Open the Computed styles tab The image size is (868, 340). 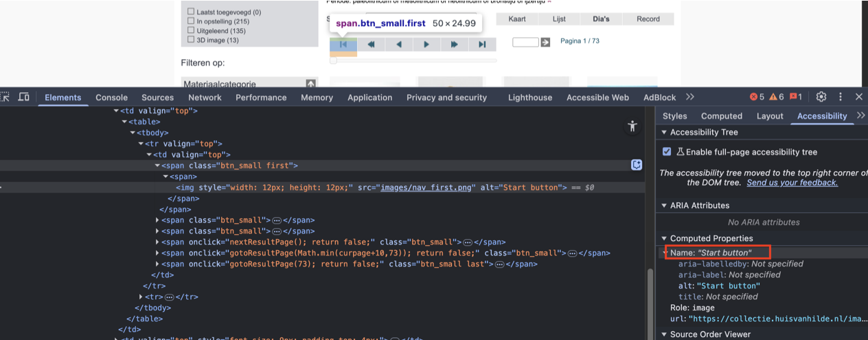pyautogui.click(x=721, y=116)
